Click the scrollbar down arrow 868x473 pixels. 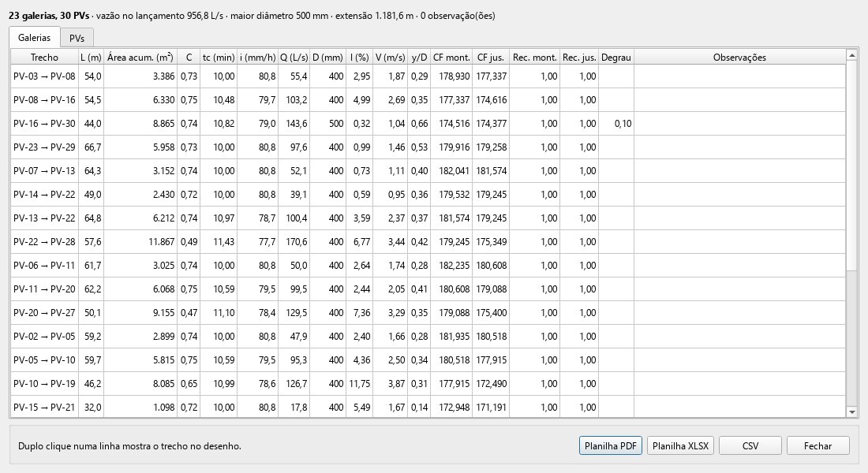tap(852, 412)
